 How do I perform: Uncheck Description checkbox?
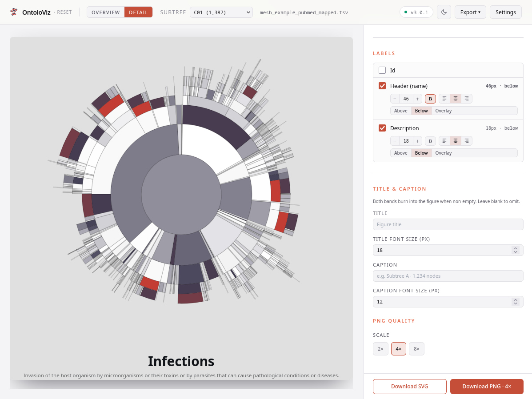(x=382, y=128)
